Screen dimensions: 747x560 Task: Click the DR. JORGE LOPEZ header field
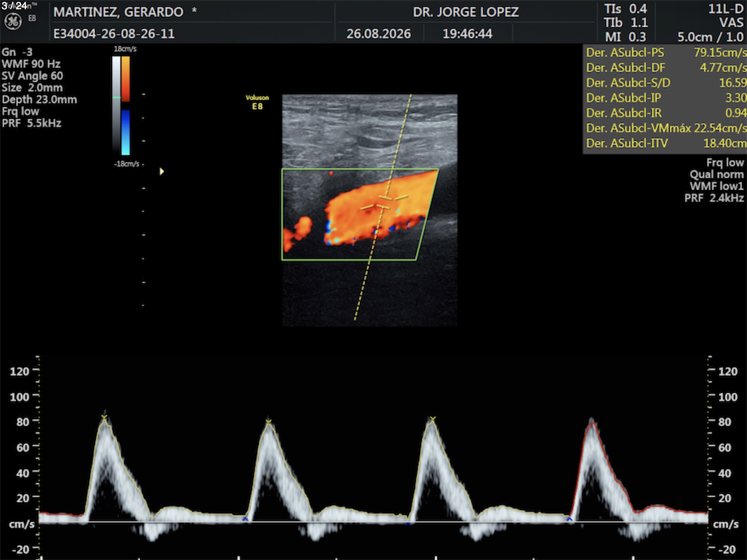coord(466,12)
